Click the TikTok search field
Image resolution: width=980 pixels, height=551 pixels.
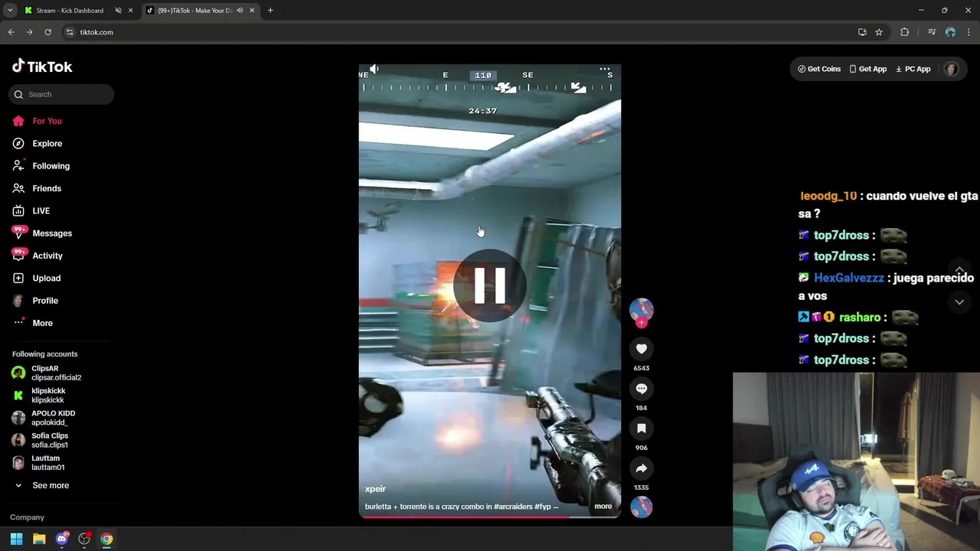[x=61, y=94]
